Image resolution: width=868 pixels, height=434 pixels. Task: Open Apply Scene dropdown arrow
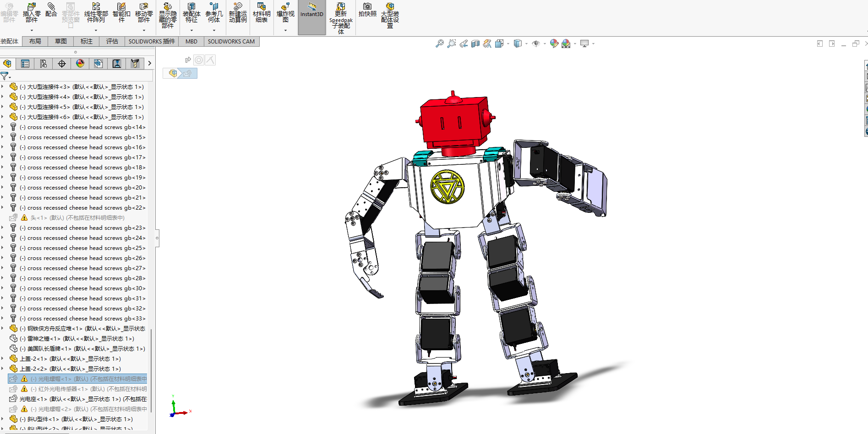click(x=575, y=44)
